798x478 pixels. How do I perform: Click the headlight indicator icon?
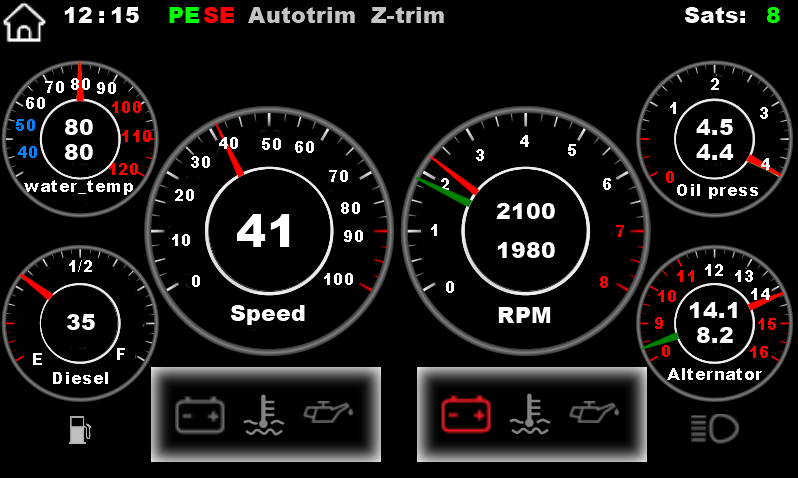coord(714,429)
